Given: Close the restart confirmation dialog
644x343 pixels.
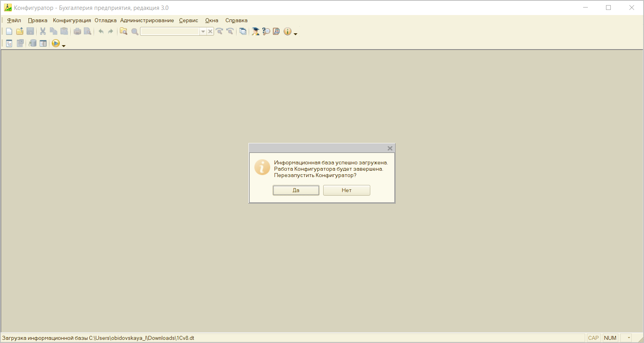Looking at the screenshot, I should tap(390, 148).
